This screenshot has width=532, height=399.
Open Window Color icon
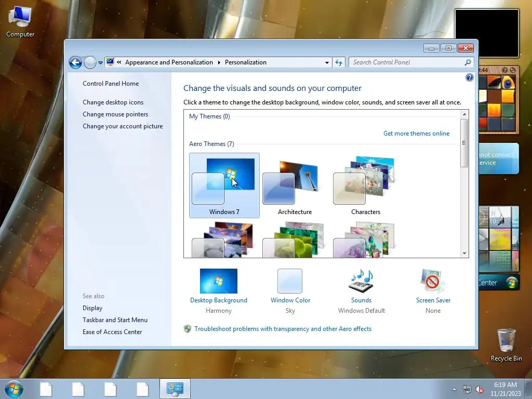pyautogui.click(x=290, y=281)
